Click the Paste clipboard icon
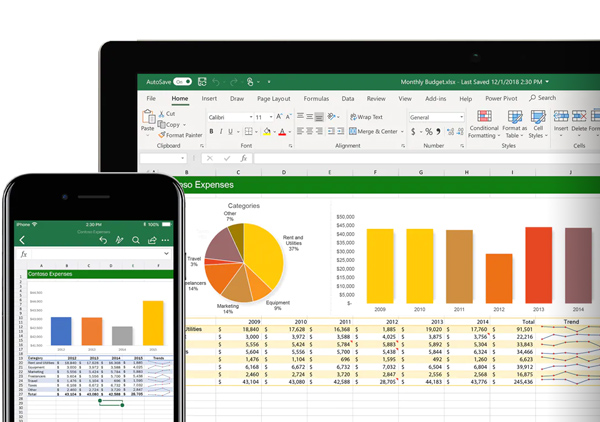This screenshot has height=422, width=600. pos(148,117)
